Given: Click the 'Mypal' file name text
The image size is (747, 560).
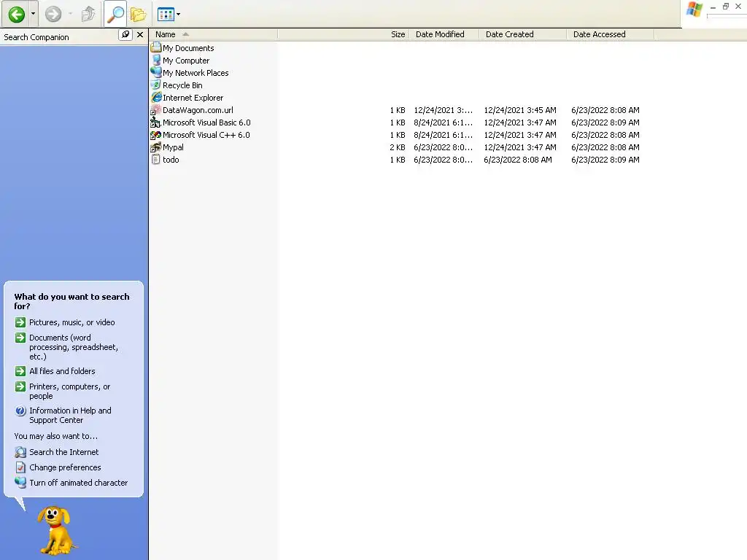Looking at the screenshot, I should [173, 147].
